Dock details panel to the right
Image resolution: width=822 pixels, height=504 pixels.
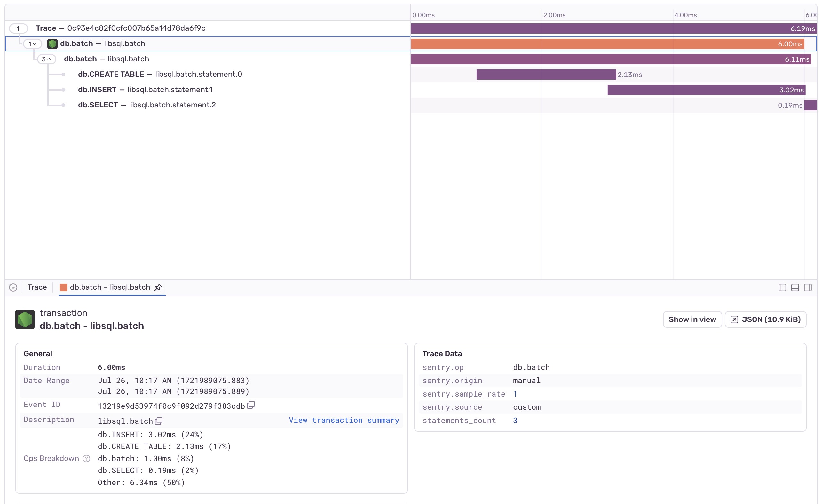click(808, 287)
